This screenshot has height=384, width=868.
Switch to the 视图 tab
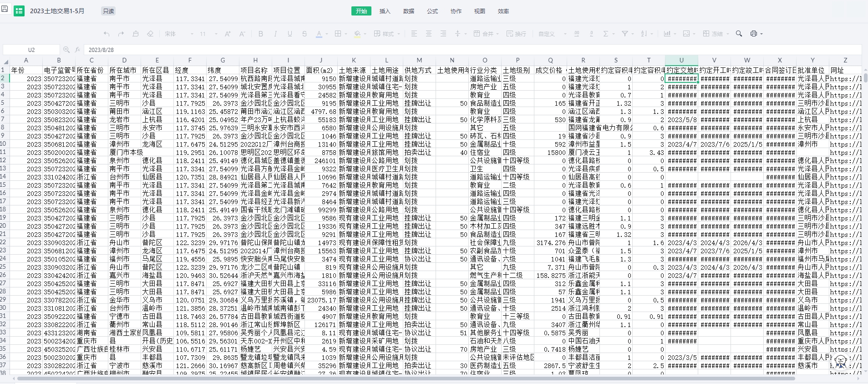tap(480, 11)
